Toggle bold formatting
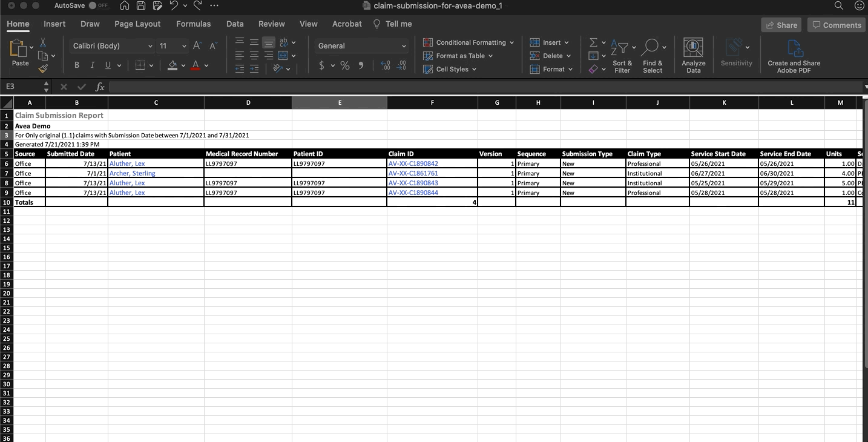The height and width of the screenshot is (442, 868). point(77,65)
